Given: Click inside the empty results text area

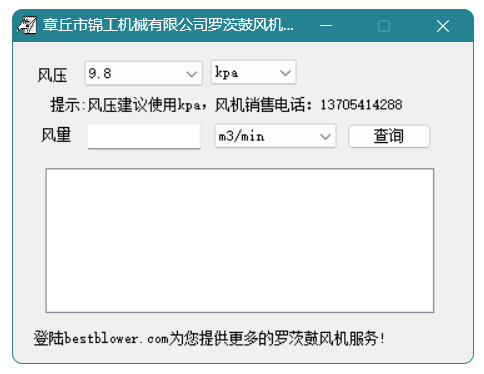Looking at the screenshot, I should (240, 240).
